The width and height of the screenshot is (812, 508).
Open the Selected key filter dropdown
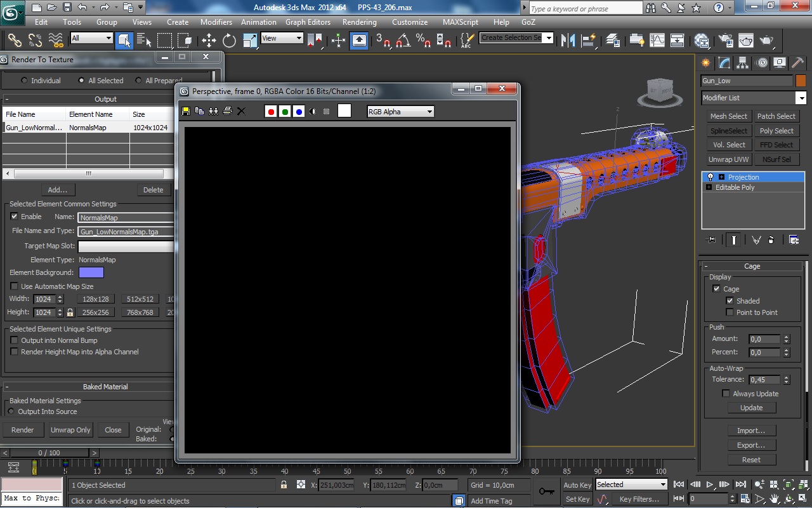click(x=631, y=485)
